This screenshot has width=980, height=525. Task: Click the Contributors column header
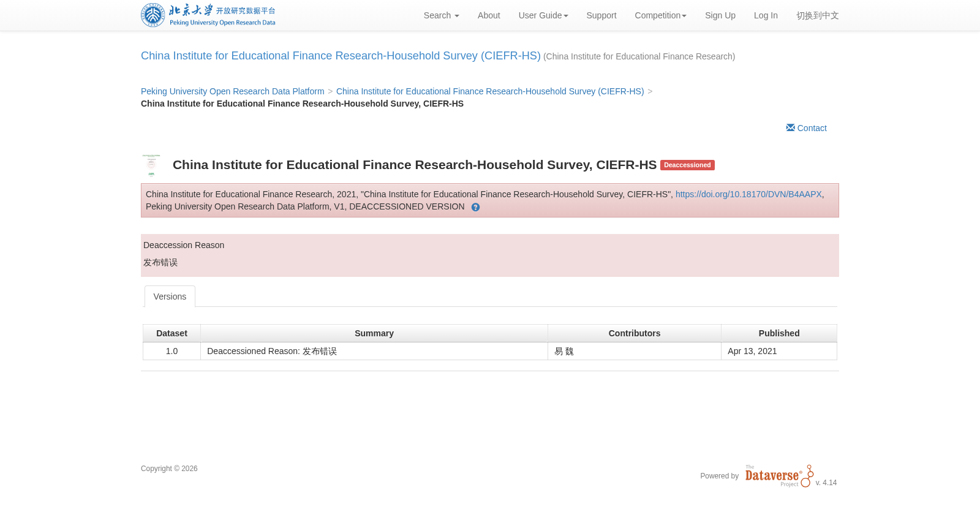(x=635, y=333)
